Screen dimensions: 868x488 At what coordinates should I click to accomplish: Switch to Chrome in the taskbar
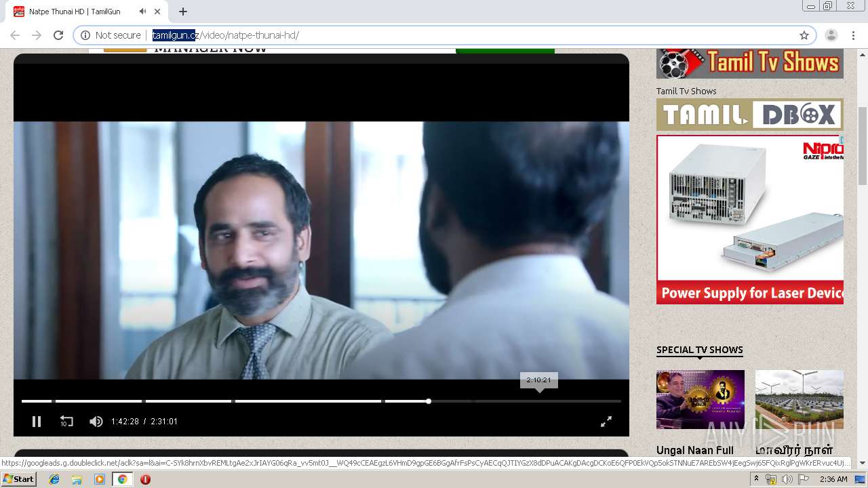(122, 479)
